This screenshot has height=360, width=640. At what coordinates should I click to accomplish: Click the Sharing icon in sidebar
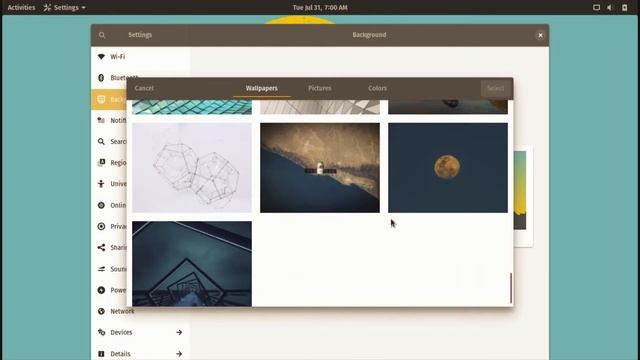pos(101,247)
